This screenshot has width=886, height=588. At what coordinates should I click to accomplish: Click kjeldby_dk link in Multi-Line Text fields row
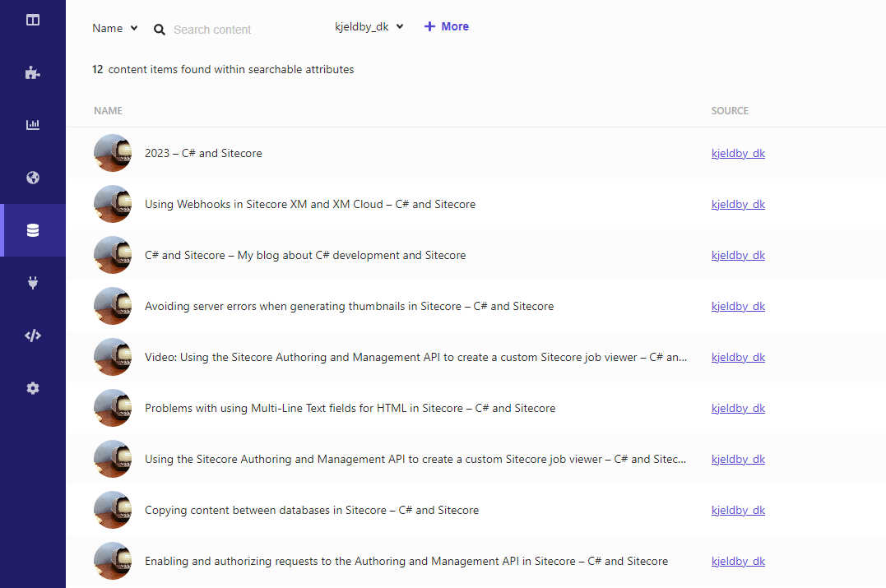[x=738, y=408]
